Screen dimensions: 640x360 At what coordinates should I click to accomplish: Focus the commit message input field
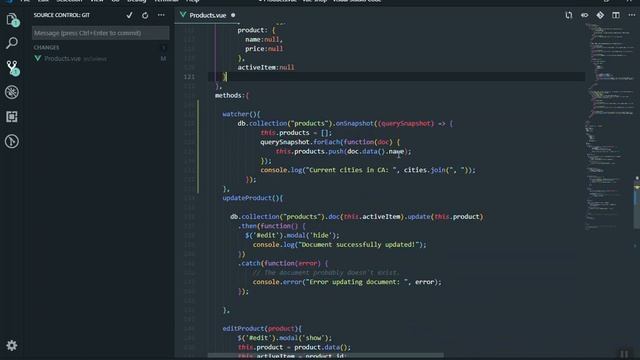coord(100,33)
